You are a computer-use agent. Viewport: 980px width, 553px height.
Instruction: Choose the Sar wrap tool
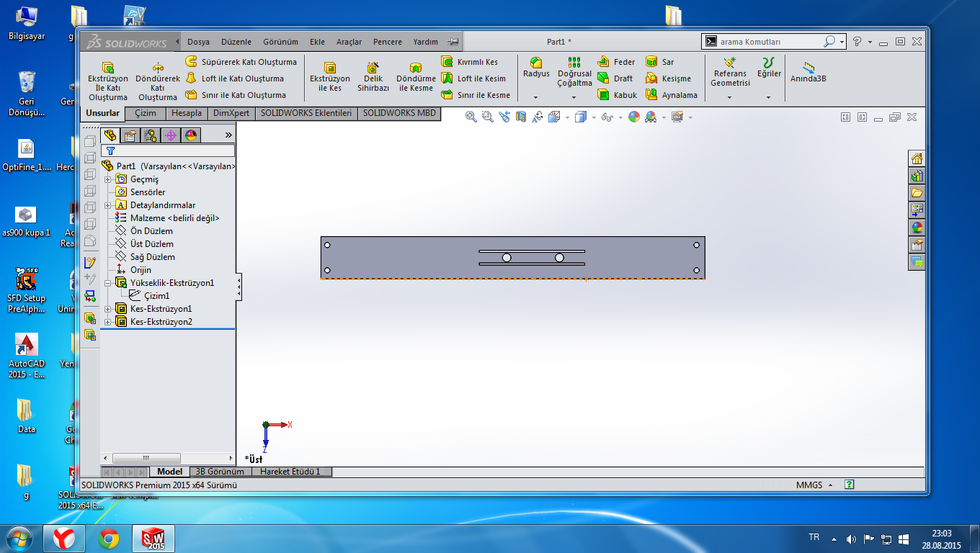click(660, 62)
